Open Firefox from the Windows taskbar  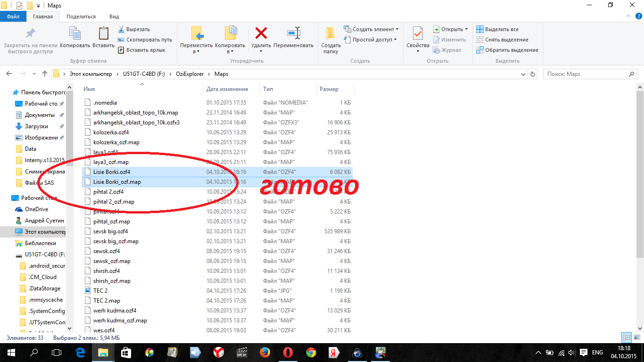[x=264, y=352]
